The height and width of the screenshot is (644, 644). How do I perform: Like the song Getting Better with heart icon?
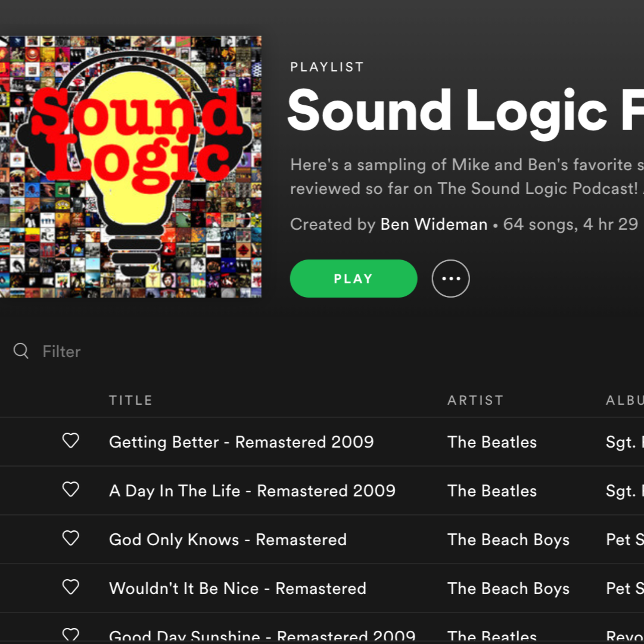coord(71,441)
